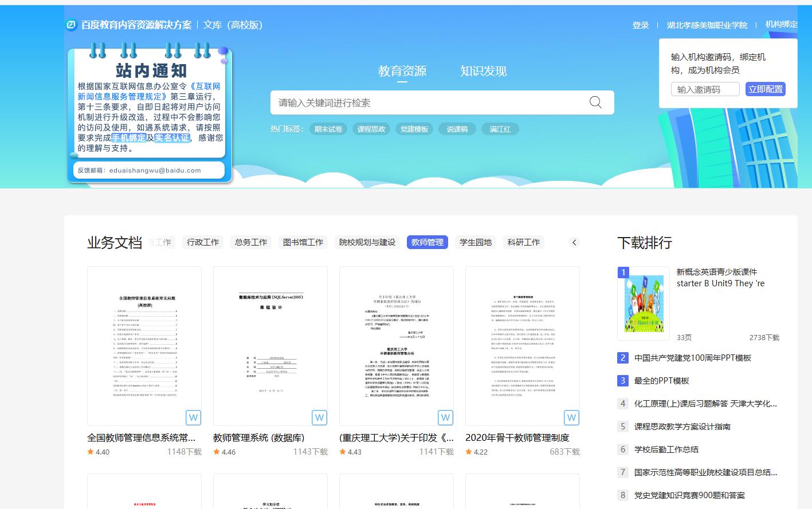Click the 输入邀请码 input field
Viewport: 812px width, 509px height.
(x=705, y=89)
